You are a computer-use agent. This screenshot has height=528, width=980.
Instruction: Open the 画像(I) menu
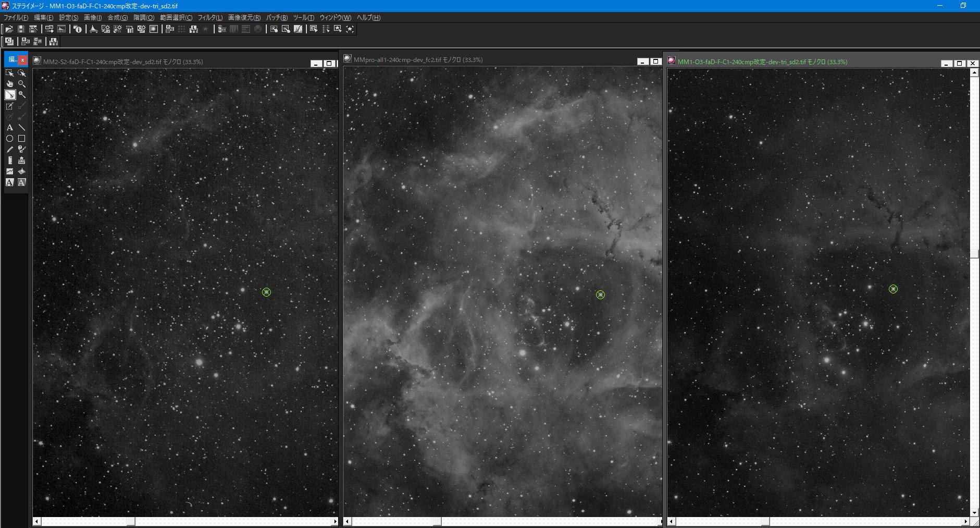pos(93,18)
